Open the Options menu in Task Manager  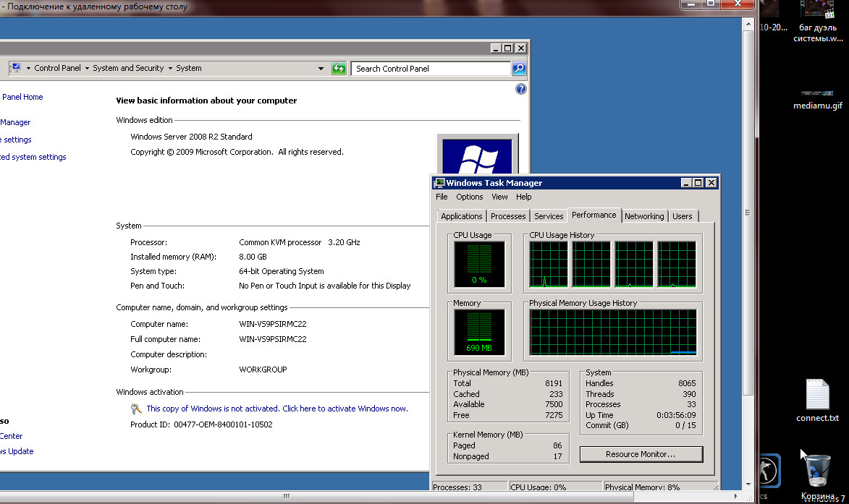click(x=470, y=197)
